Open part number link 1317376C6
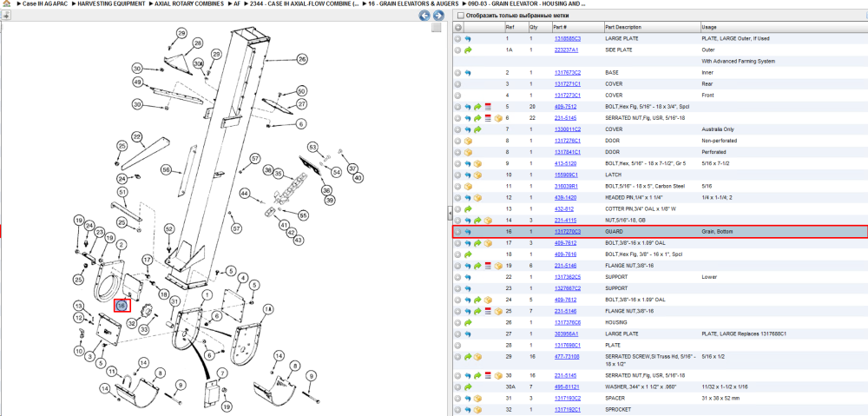The height and width of the screenshot is (416, 868). (x=568, y=322)
